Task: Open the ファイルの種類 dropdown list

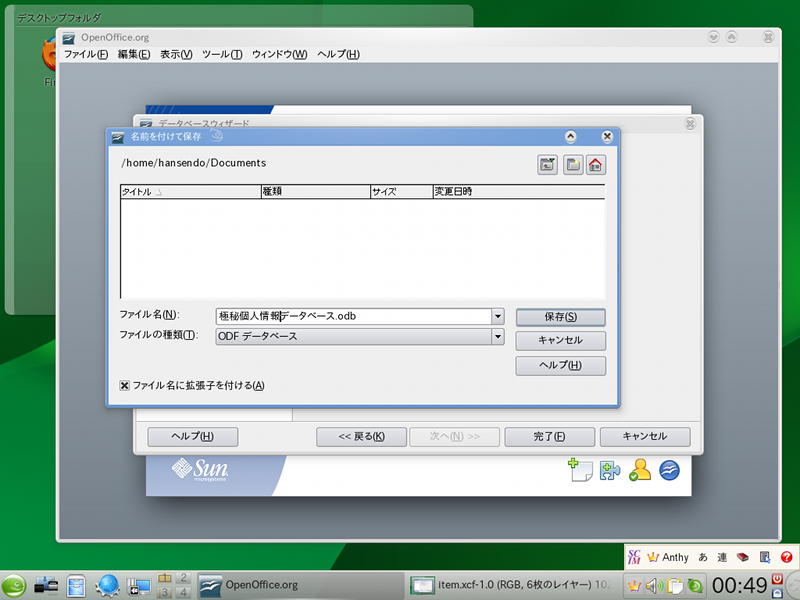Action: pyautogui.click(x=497, y=337)
